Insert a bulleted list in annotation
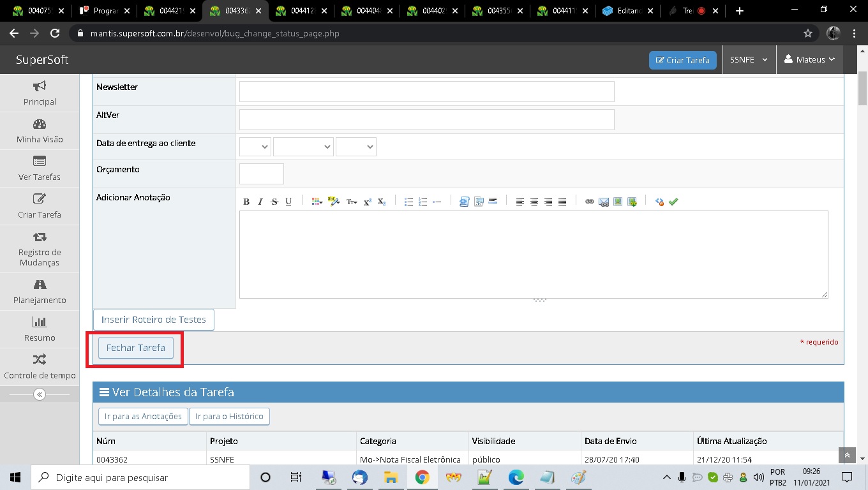The image size is (868, 490). [408, 202]
